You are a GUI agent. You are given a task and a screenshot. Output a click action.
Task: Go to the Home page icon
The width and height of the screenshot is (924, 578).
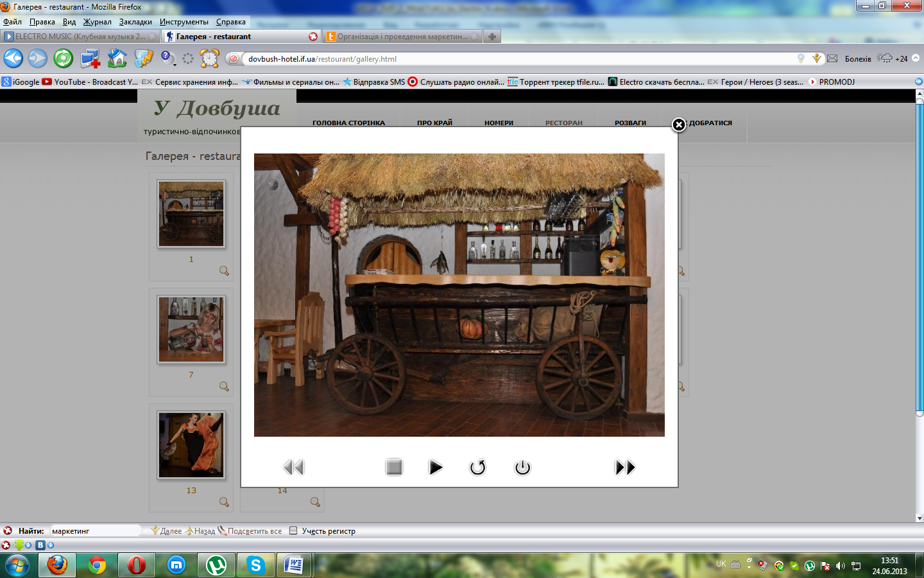click(x=117, y=58)
